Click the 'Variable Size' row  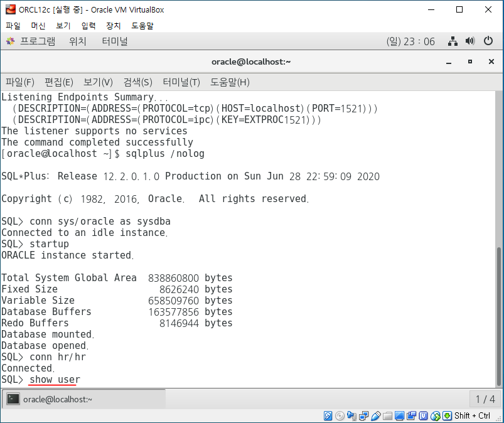117,300
